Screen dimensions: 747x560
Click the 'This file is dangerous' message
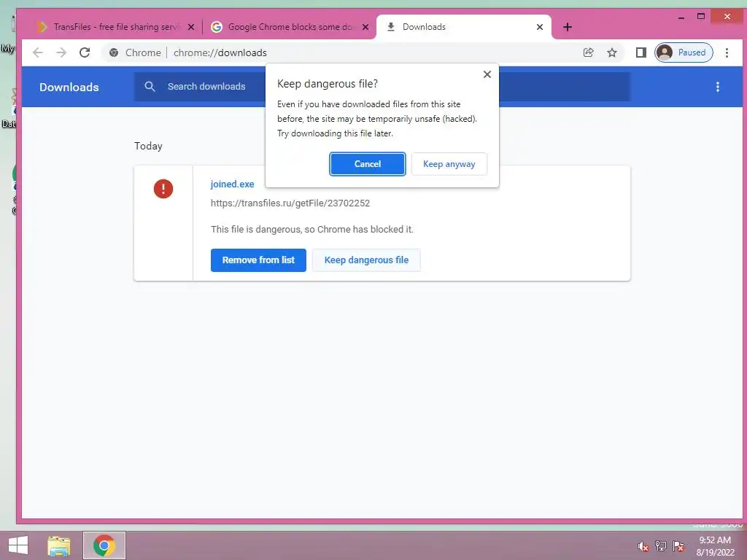[312, 230]
